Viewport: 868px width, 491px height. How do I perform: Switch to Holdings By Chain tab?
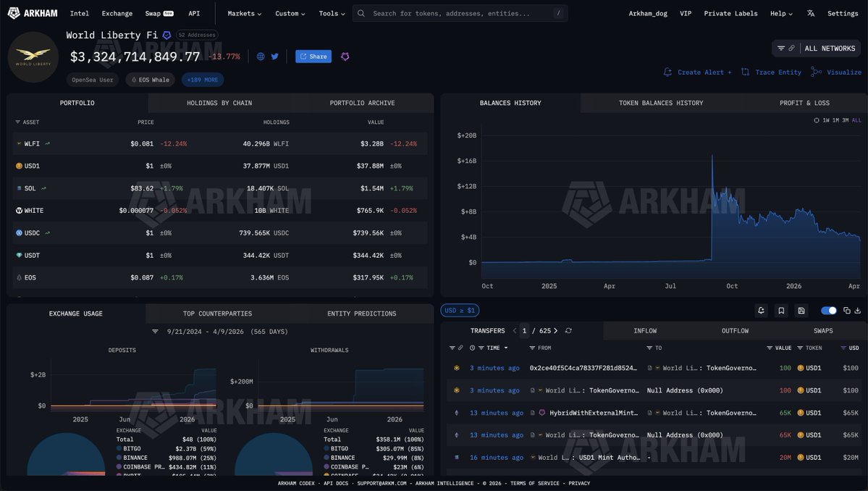[219, 103]
